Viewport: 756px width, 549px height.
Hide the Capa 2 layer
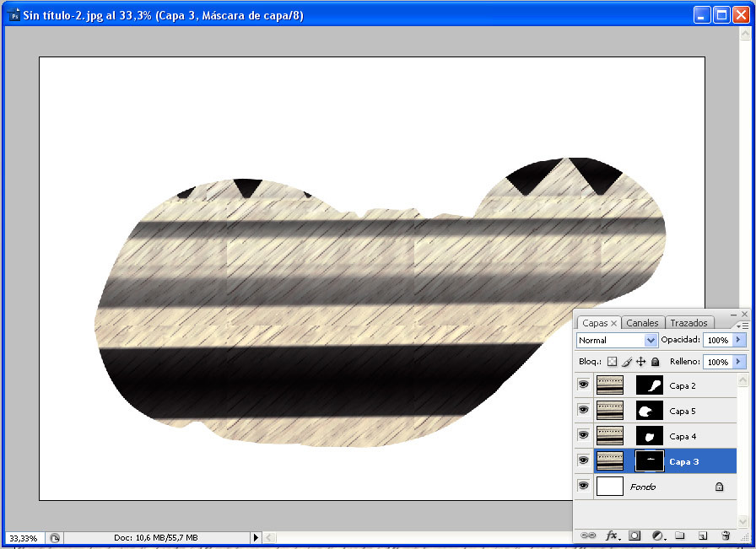tap(583, 385)
